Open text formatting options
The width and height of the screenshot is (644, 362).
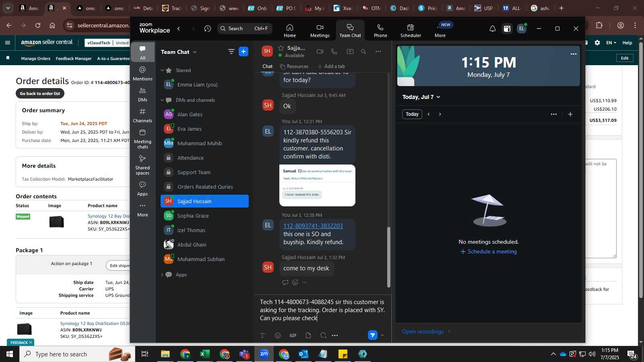tap(262, 335)
